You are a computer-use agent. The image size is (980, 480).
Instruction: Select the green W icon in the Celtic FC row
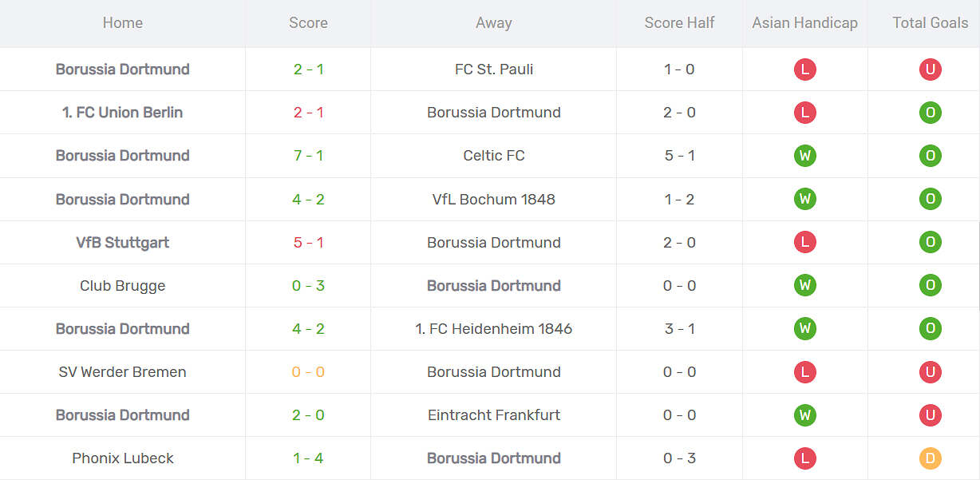click(x=804, y=156)
